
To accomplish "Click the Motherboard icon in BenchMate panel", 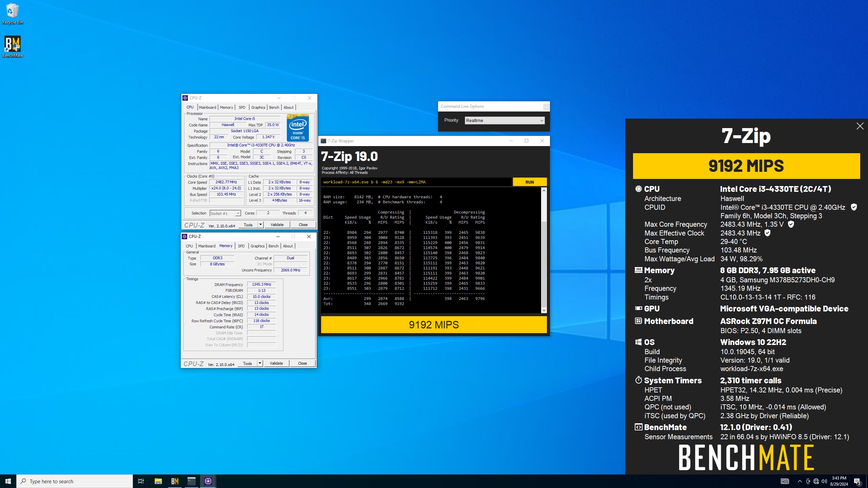I will click(638, 321).
